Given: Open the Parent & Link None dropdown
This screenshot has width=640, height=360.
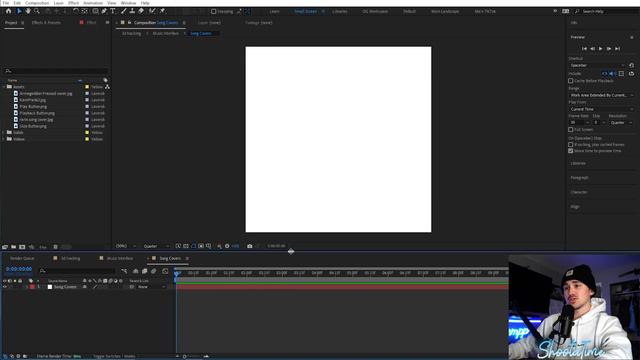Looking at the screenshot, I should pos(151,287).
